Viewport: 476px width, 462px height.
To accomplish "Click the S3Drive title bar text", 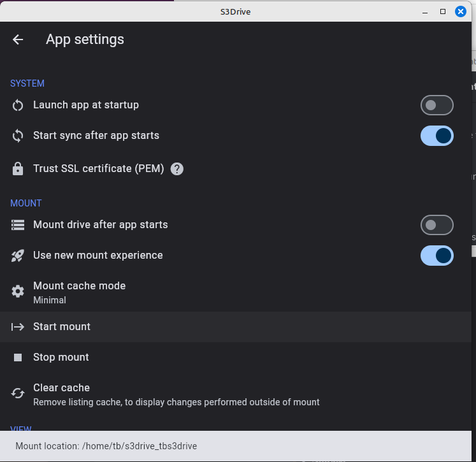I will coord(236,12).
